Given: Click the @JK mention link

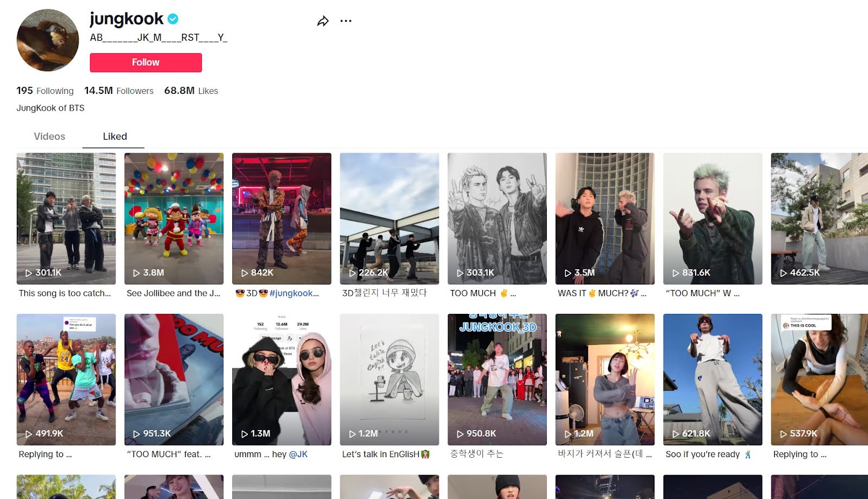Looking at the screenshot, I should click(x=298, y=454).
